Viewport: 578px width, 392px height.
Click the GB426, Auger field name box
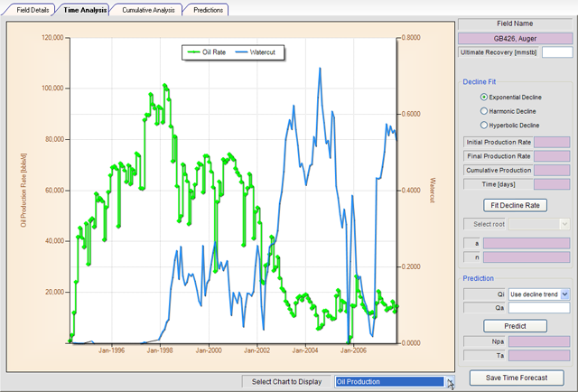click(x=516, y=39)
